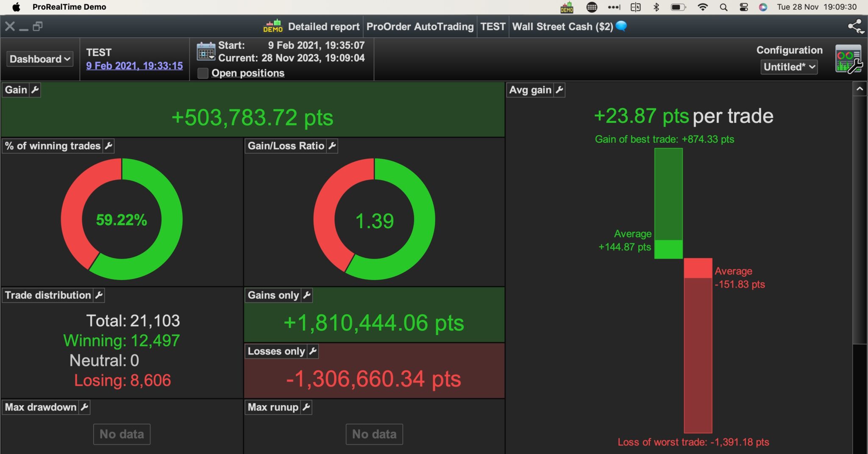The image size is (868, 454).
Task: Click the green best-trade bar
Action: point(668,203)
